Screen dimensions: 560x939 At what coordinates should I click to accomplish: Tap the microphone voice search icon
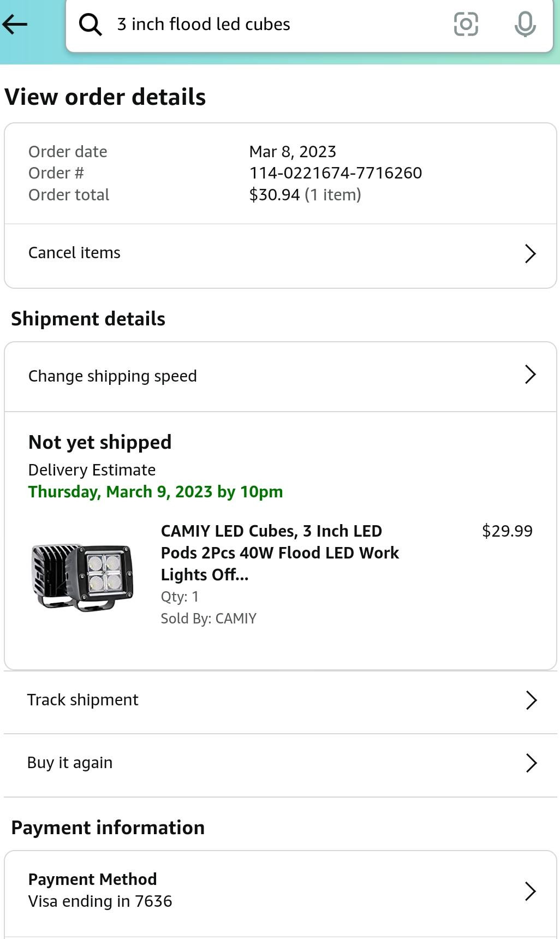pyautogui.click(x=525, y=25)
